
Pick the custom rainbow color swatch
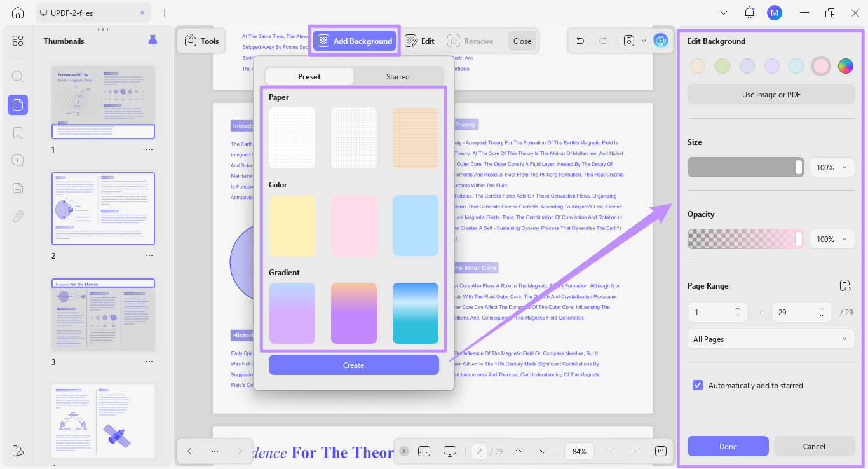[844, 65]
